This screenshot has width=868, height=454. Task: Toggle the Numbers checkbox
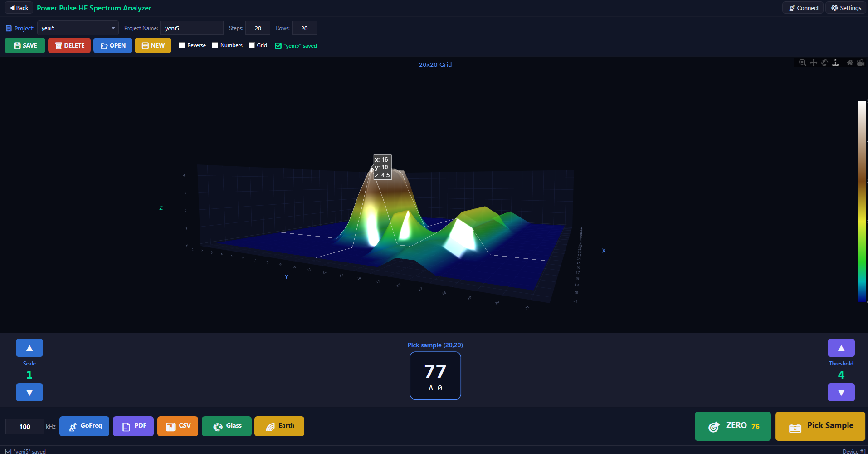pyautogui.click(x=215, y=45)
